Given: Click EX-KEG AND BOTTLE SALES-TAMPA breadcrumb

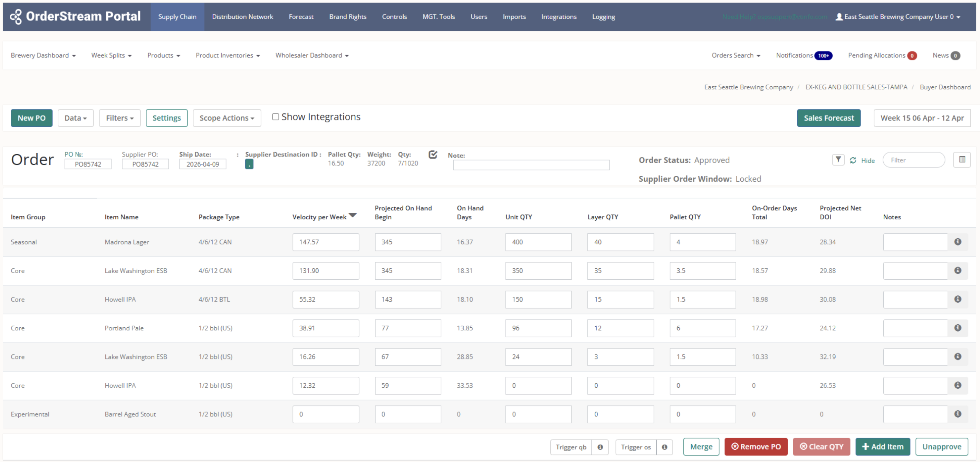Looking at the screenshot, I should point(856,87).
